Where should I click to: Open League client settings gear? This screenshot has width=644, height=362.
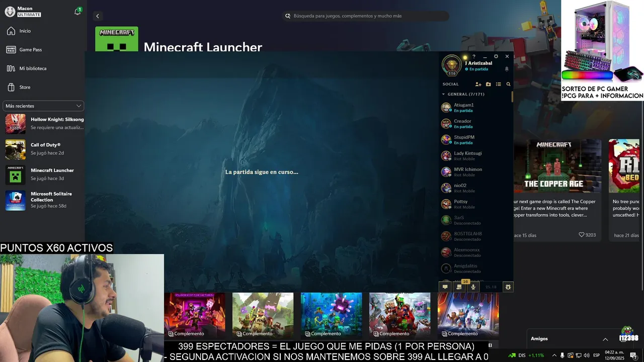point(496,56)
